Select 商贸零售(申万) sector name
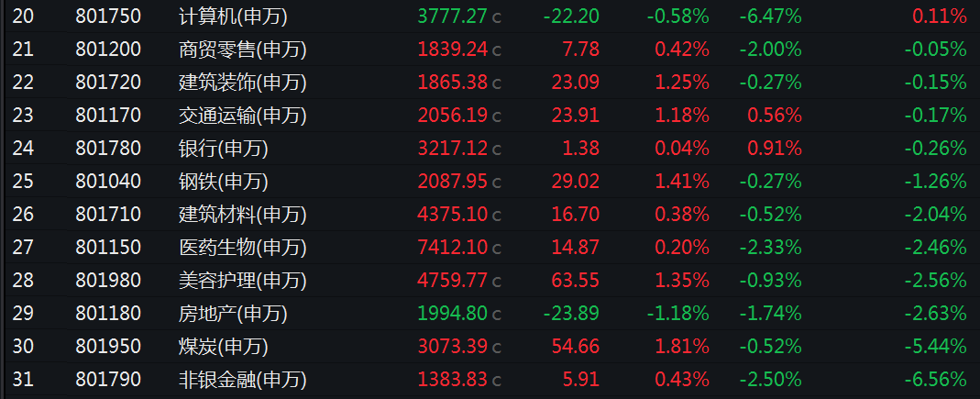The image size is (980, 399). [243, 50]
